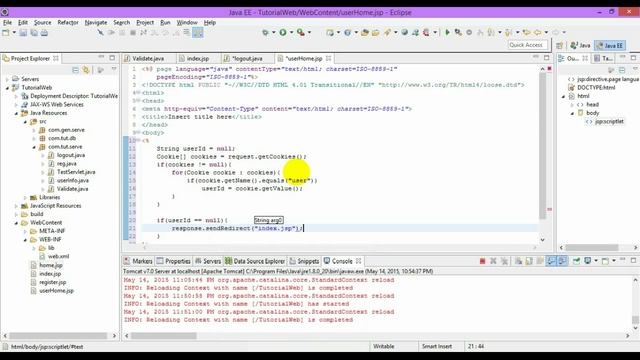Open the Servers view tab
Image resolution: width=640 pixels, height=360 pixels.
pyautogui.click(x=208, y=261)
